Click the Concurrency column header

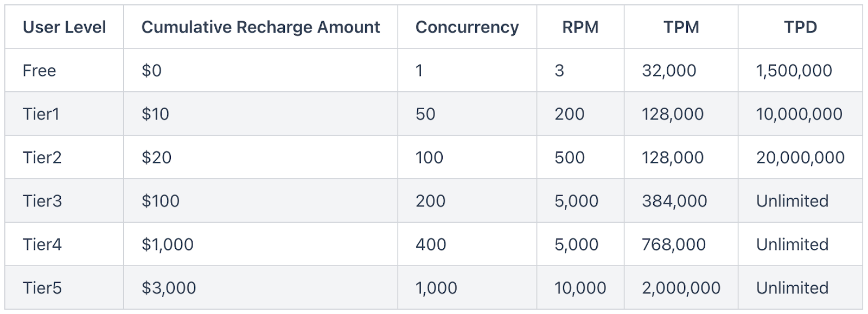(467, 27)
